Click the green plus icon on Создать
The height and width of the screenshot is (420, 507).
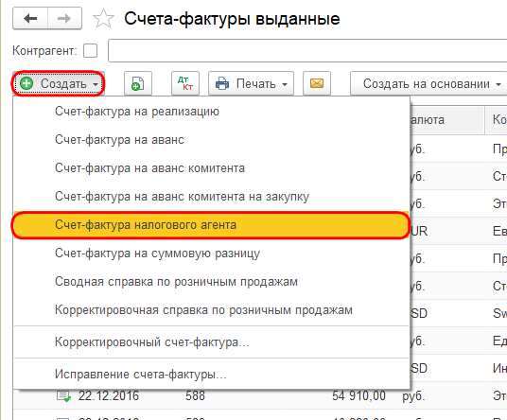26,83
